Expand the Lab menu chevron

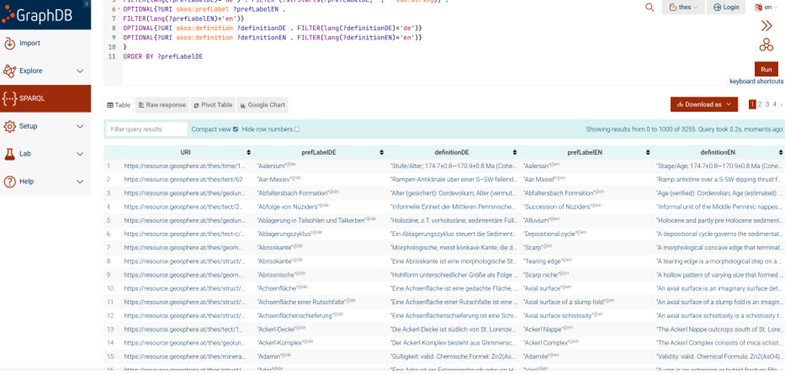[x=80, y=154]
